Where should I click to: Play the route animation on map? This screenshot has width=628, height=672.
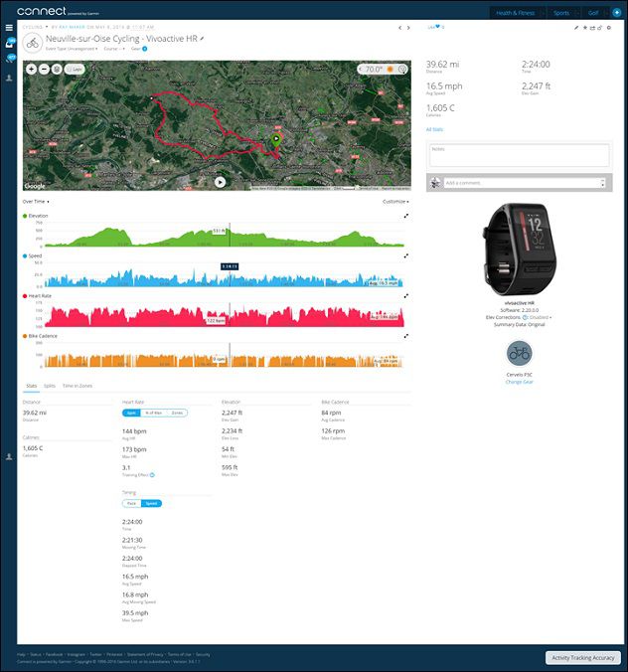221,182
